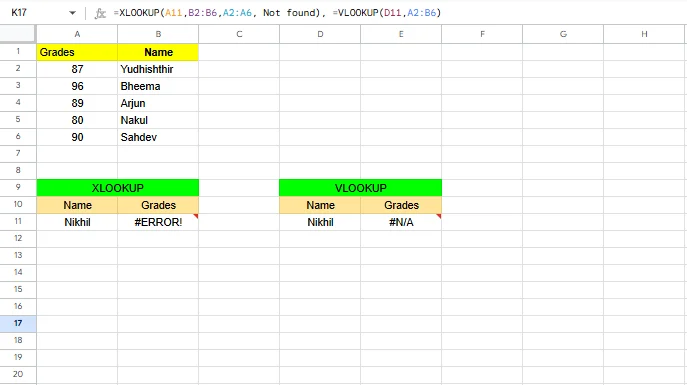687x385 pixels.
Task: Select the cell with grade 90
Action: pyautogui.click(x=77, y=137)
